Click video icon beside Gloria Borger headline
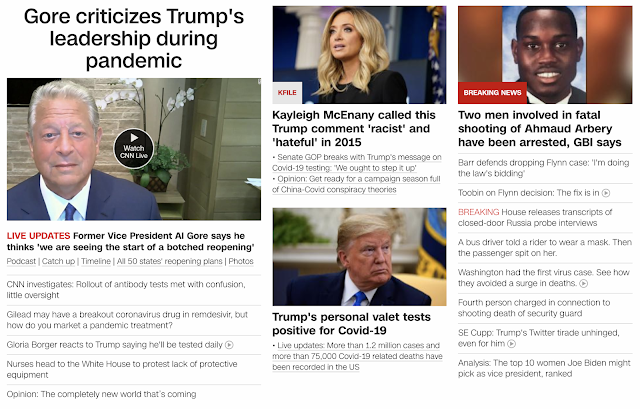This screenshot has height=409, width=640. pos(229,345)
